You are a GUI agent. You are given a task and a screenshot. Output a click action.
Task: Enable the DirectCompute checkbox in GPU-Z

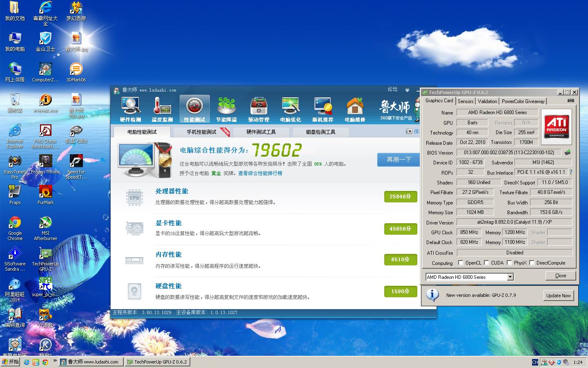click(532, 263)
